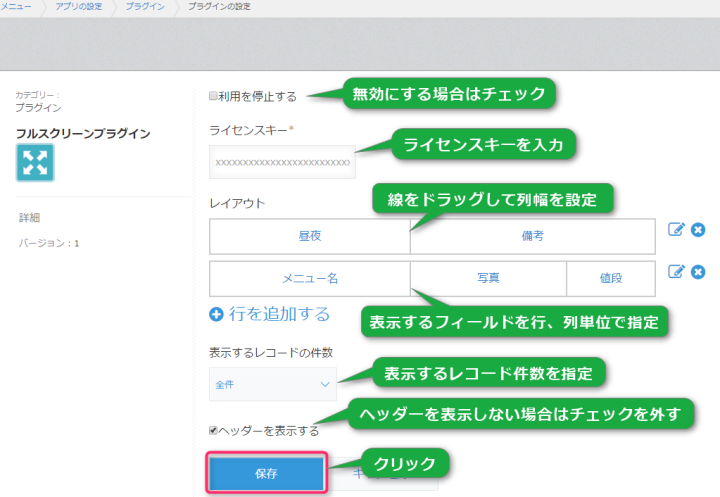
Task: Open the 全件 record count dropdown
Action: 272,383
